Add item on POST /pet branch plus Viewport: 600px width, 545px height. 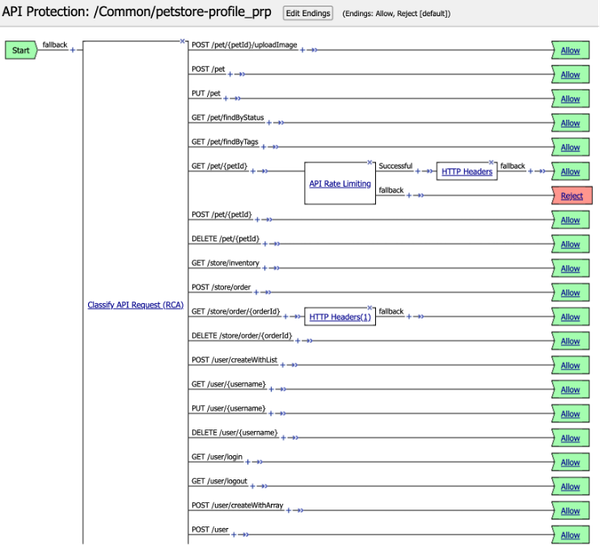230,74
